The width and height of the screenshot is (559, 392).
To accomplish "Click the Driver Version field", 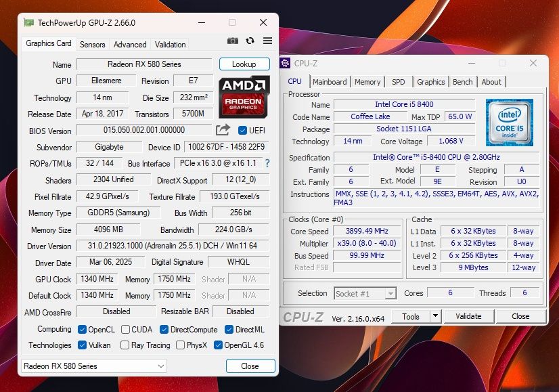I will coord(173,246).
